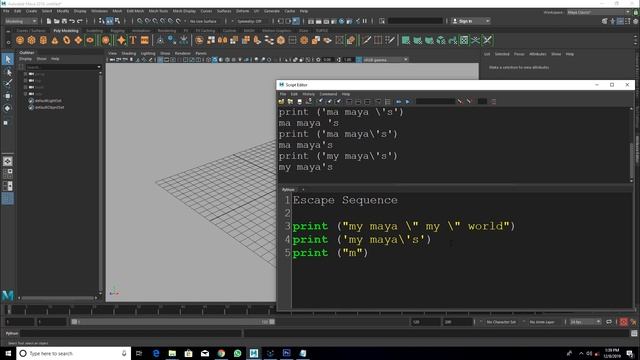Create a polygon cylinder from the shelf

click(43, 40)
